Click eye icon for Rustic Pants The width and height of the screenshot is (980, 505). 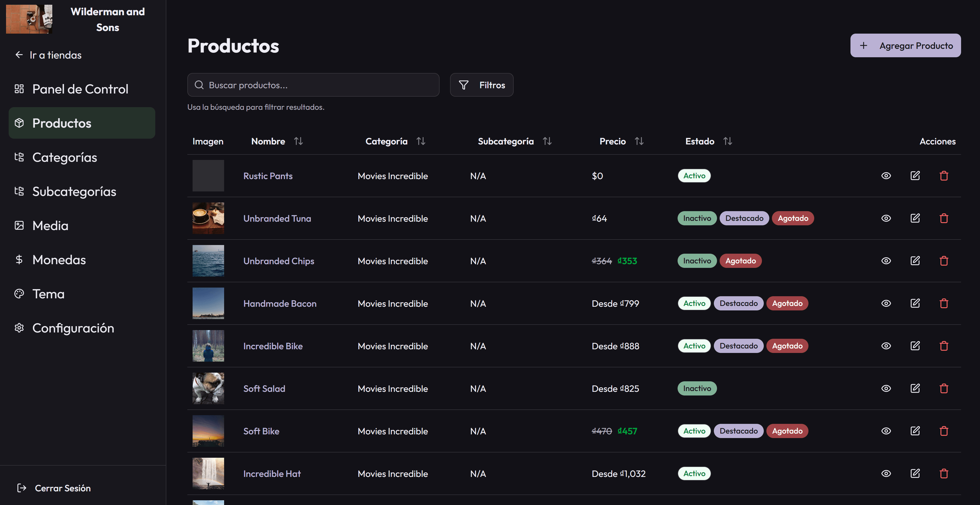click(886, 176)
